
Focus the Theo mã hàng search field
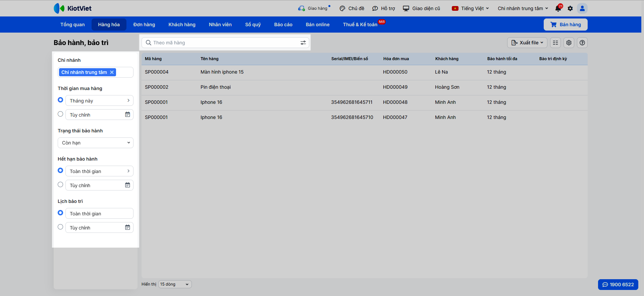click(x=225, y=43)
